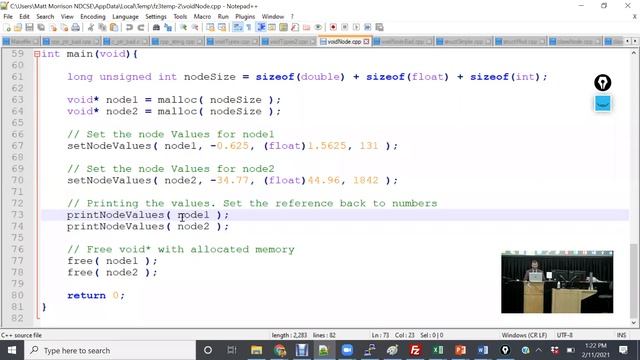
Task: Open the Document Map toolbar icon
Action: (x=283, y=27)
